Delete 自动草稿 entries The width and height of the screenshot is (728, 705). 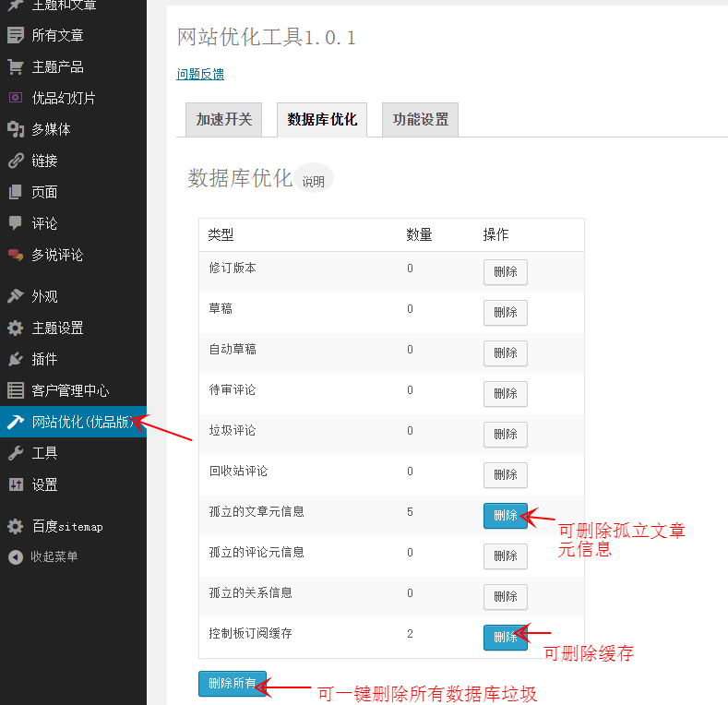point(505,353)
